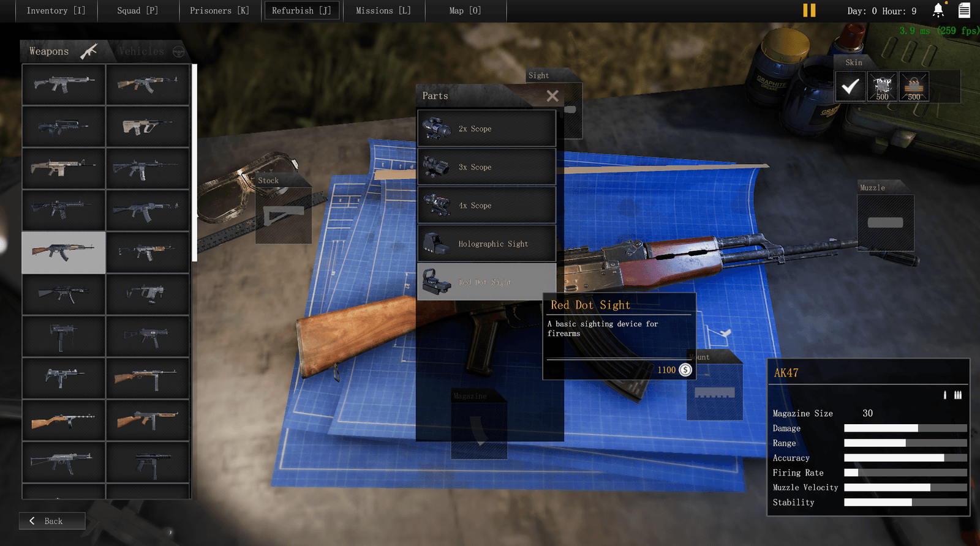980x546 pixels.
Task: Select the highlighted AK47 weapon thumbnail
Action: pyautogui.click(x=64, y=252)
